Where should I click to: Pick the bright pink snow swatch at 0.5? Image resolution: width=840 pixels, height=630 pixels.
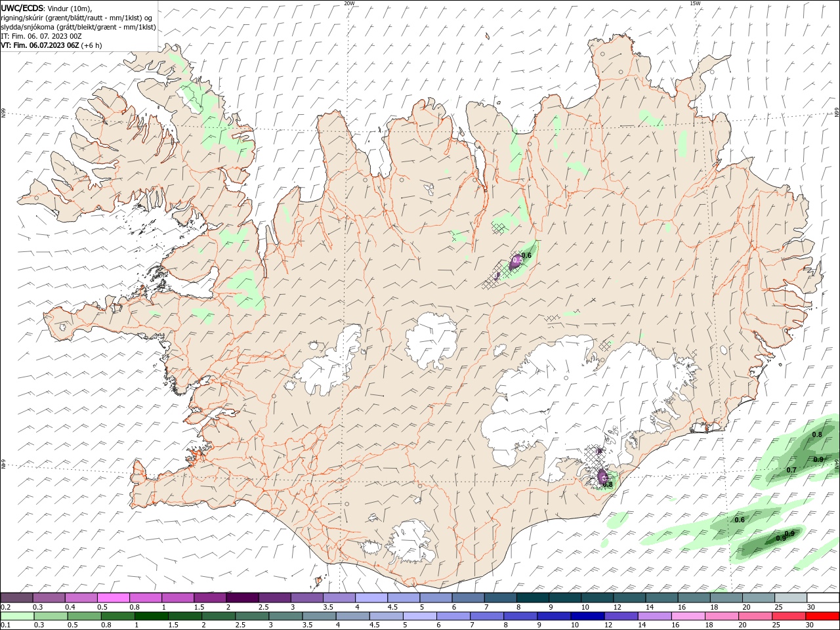coord(113,598)
